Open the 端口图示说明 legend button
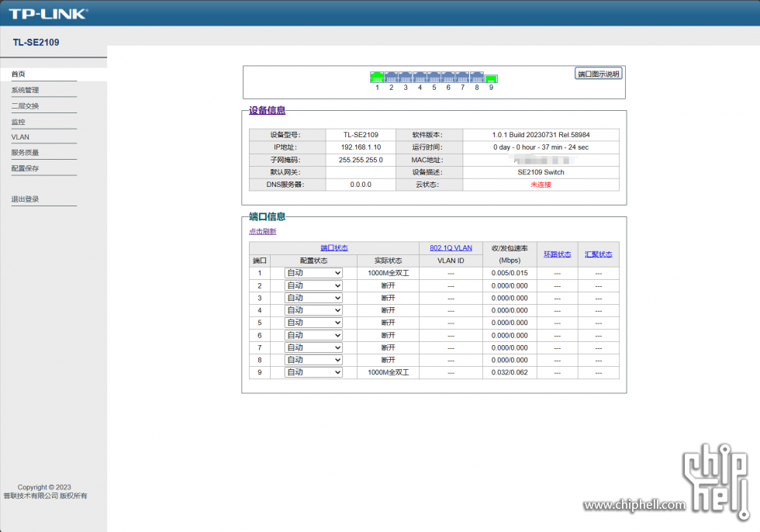The width and height of the screenshot is (760, 532). pos(598,74)
